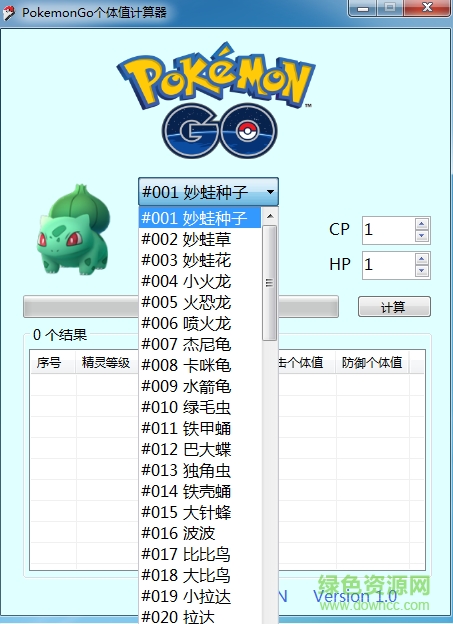This screenshot has height=624, width=453.
Task: Decrease CP with the down spinner arrow
Action: point(422,236)
